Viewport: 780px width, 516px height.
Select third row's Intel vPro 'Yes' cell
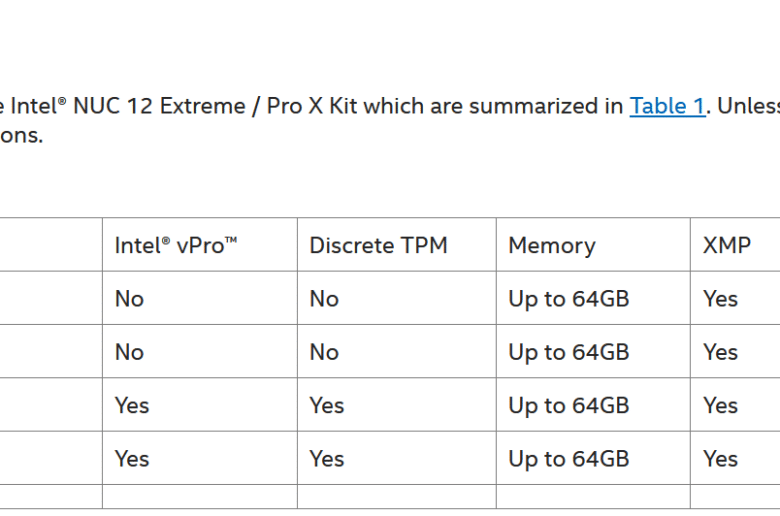(x=200, y=405)
